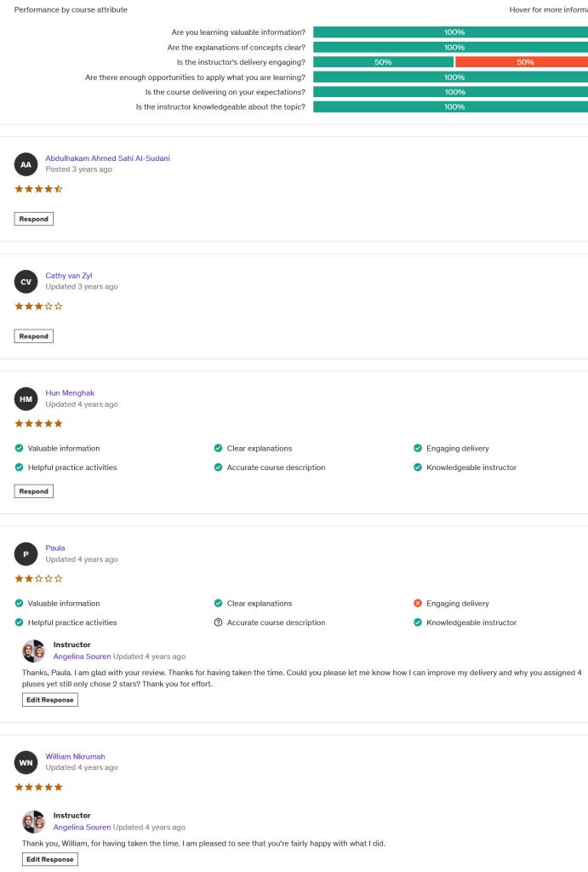Screen dimensions: 588x872
Task: Open the Angelina Souren link under William's review
Action: coord(82,827)
